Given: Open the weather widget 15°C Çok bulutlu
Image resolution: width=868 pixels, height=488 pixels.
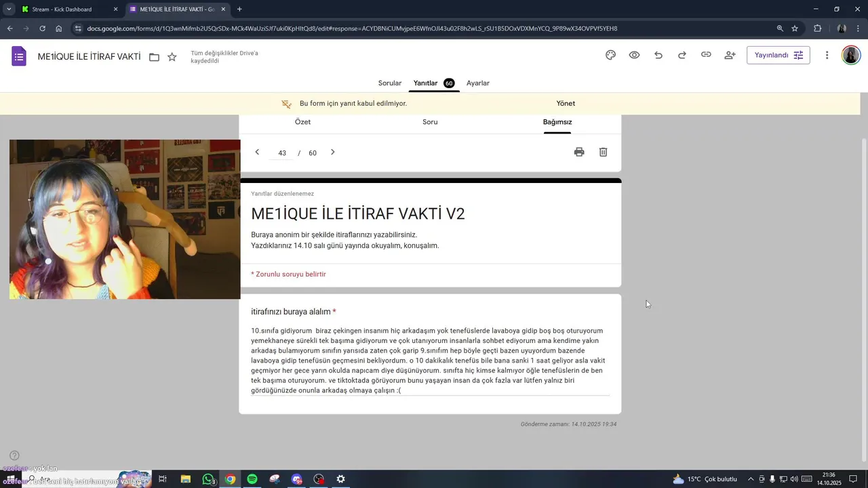Looking at the screenshot, I should point(705,479).
